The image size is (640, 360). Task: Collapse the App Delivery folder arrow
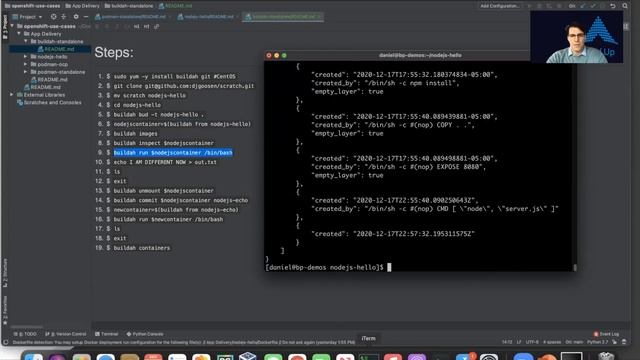coord(19,34)
